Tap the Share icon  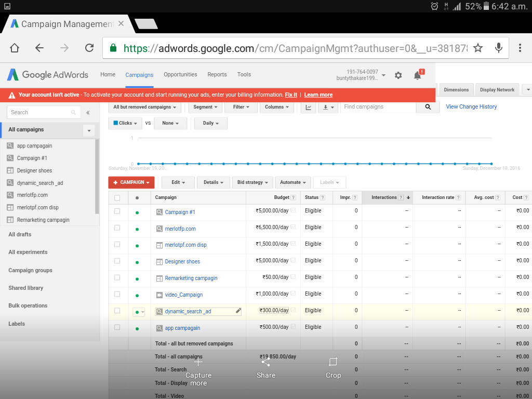tap(265, 362)
